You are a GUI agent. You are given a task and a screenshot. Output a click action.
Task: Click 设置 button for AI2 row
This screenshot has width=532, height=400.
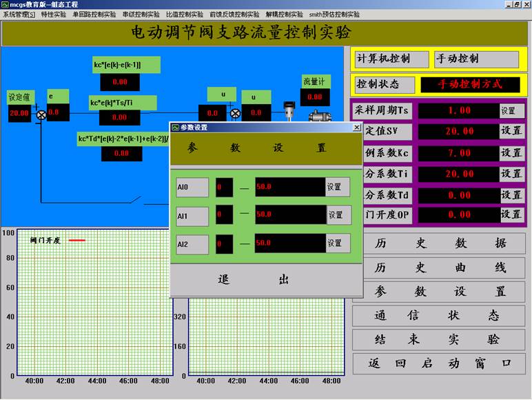[337, 243]
